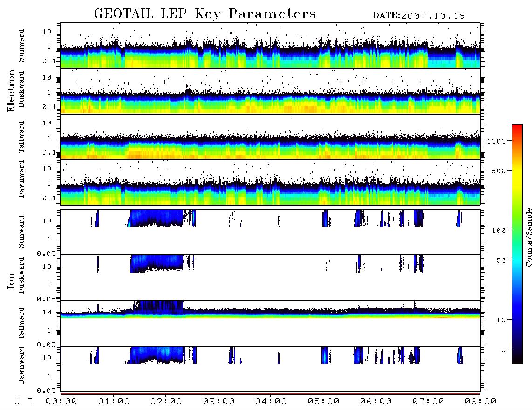The image size is (532, 410).
Task: Click the DATE:2007.10.19 label
Action: click(419, 16)
